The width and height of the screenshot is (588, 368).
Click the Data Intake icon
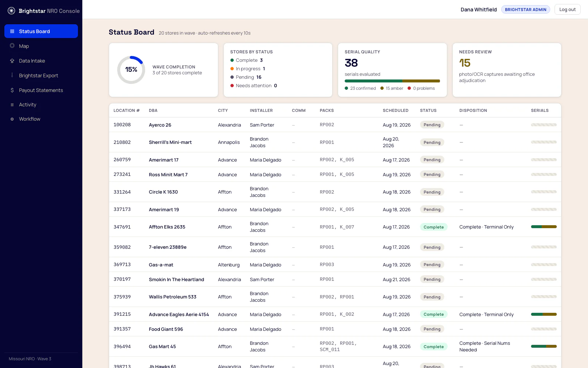pos(12,61)
